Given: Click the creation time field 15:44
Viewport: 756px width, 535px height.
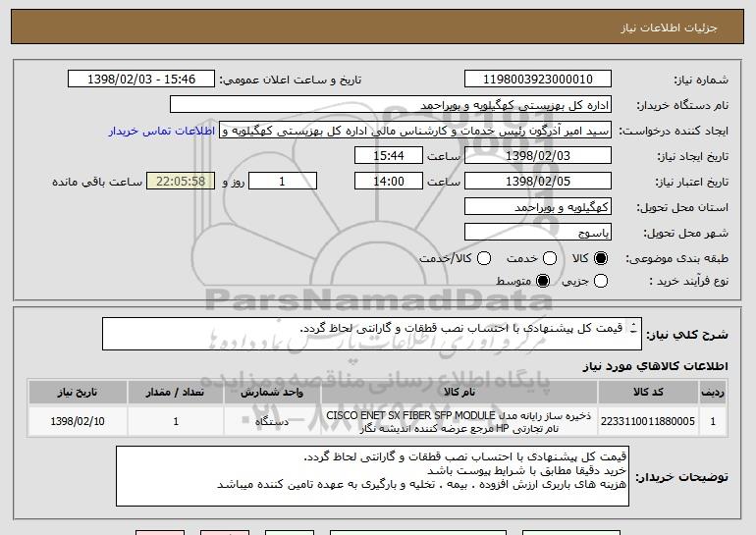Looking at the screenshot, I should coord(389,156).
